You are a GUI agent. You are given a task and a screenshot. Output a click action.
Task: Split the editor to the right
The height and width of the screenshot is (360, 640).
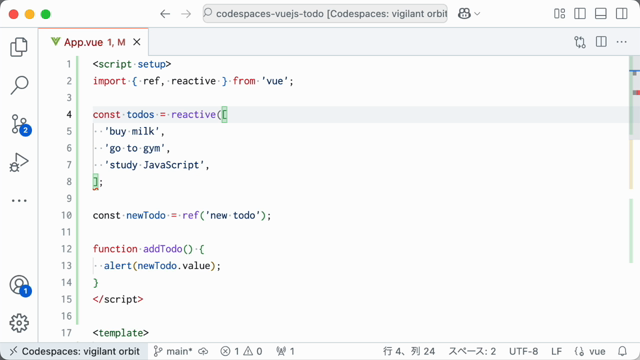[x=601, y=42]
